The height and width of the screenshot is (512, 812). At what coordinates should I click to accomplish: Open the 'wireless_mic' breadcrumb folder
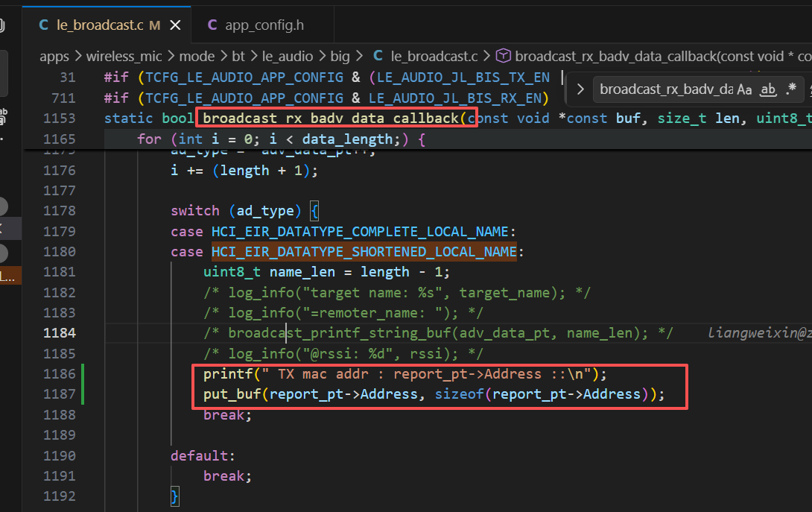click(124, 56)
